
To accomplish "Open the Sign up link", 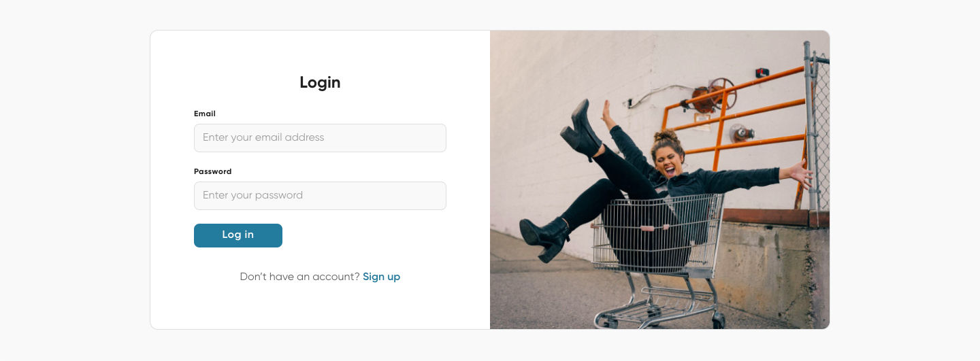I will tap(381, 277).
